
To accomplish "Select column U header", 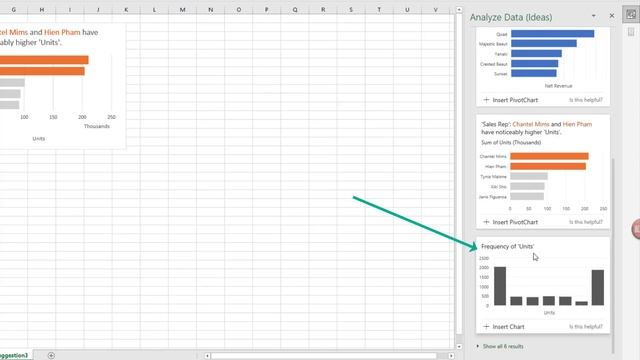I will click(x=407, y=9).
